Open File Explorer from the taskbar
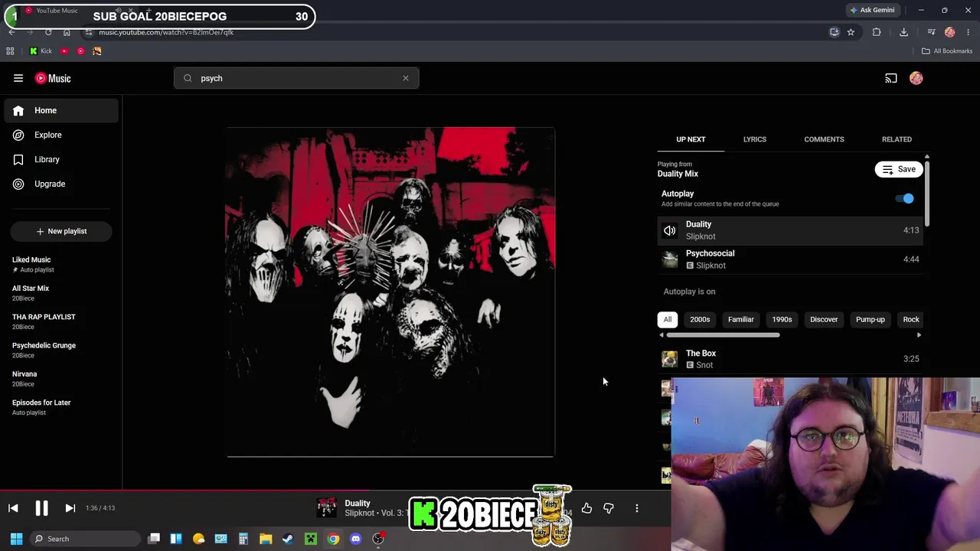This screenshot has height=551, width=980. tap(266, 539)
